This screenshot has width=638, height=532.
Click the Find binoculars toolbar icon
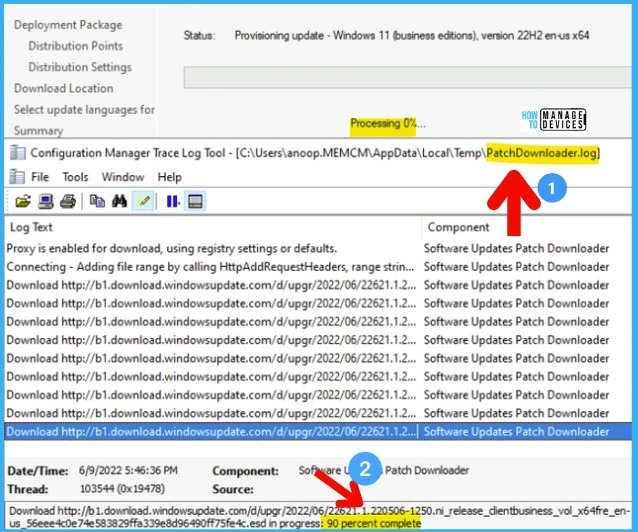(x=120, y=201)
